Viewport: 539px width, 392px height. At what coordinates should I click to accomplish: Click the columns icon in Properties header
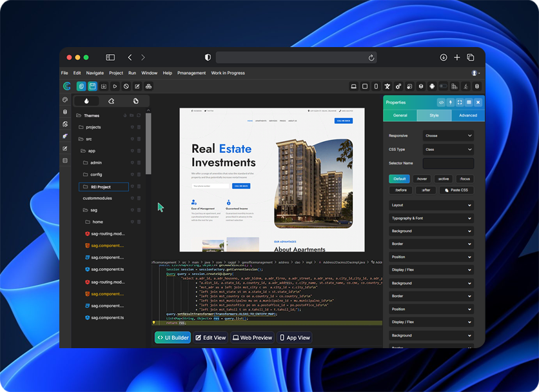(x=469, y=103)
